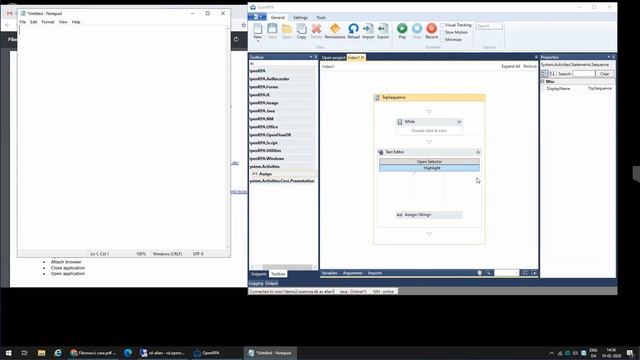Open the blue application menu dropdown
The height and width of the screenshot is (360, 640).
tap(257, 17)
